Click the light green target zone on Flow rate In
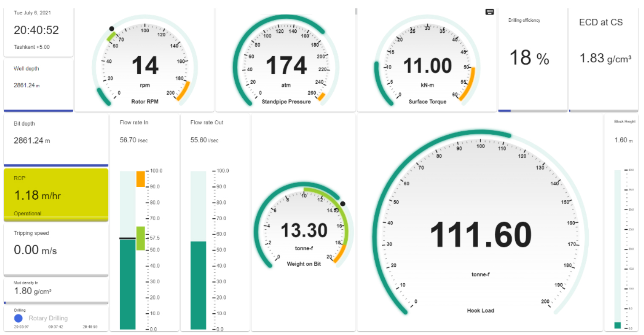Viewport: 644px width, 335px height. (140, 238)
